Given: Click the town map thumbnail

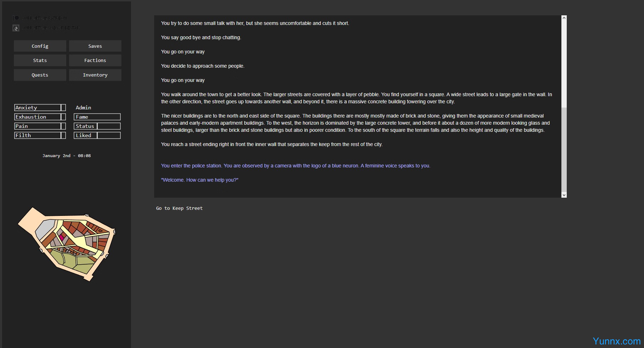Looking at the screenshot, I should pos(67,244).
